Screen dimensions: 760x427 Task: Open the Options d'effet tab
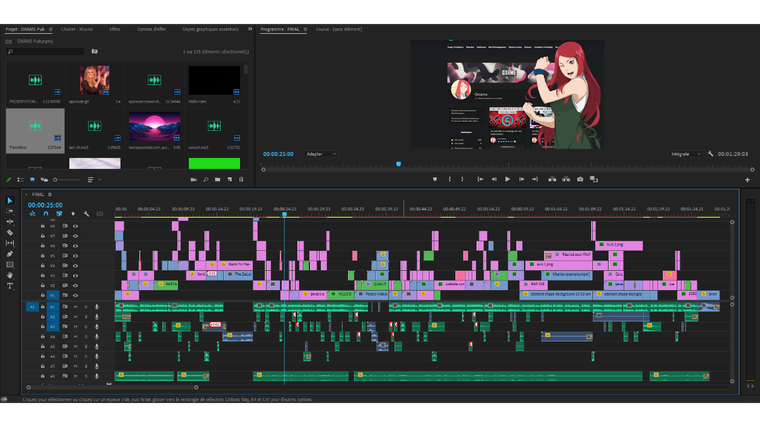tap(153, 30)
